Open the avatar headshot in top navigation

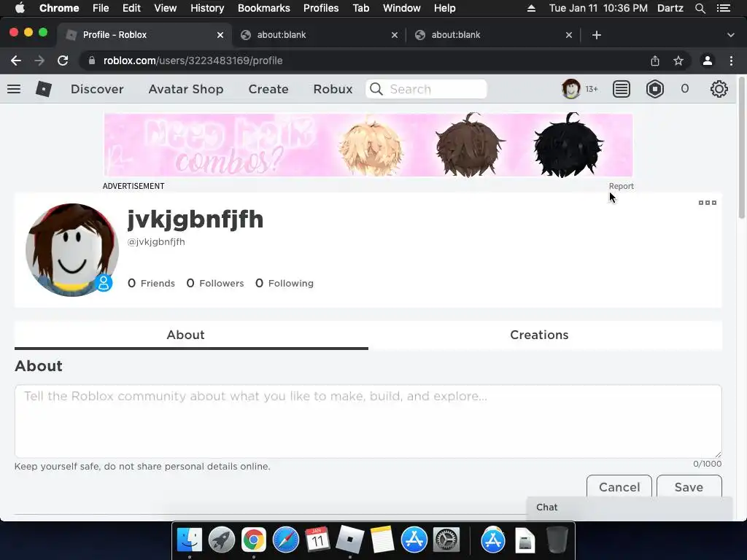[570, 89]
